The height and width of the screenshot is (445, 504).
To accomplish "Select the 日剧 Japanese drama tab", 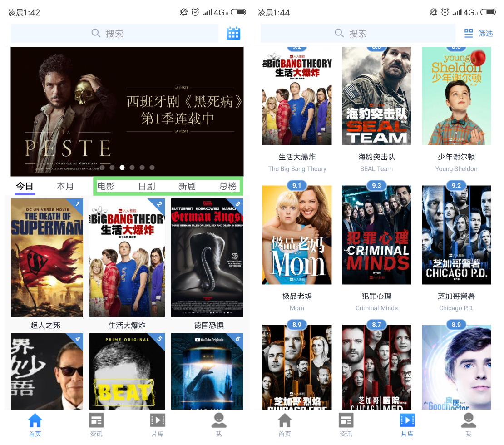I will (146, 186).
